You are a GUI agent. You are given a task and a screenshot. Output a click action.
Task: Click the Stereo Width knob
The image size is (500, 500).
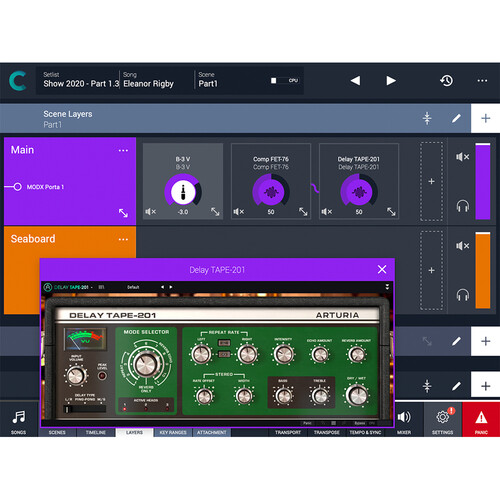(x=244, y=396)
